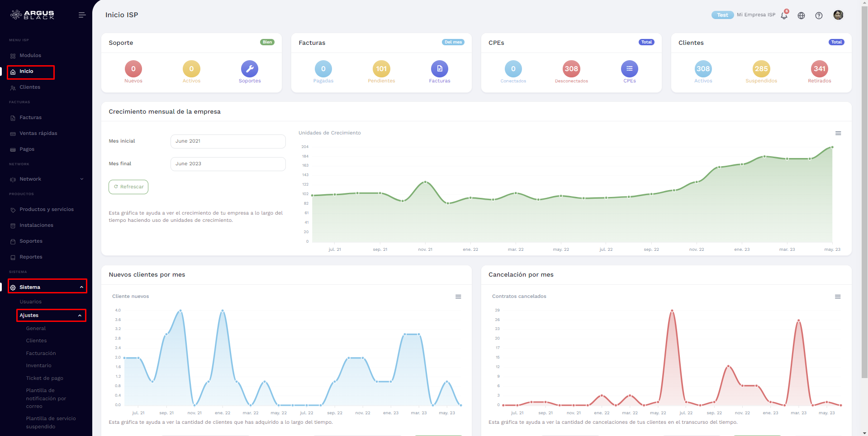The height and width of the screenshot is (436, 868).
Task: Open the Facturación settings link
Action: point(41,354)
